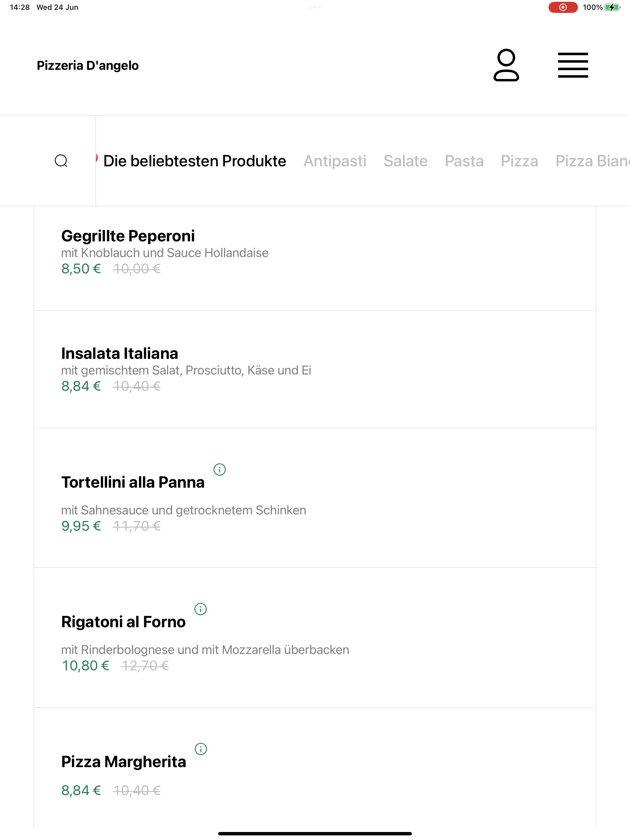Switch to the Salate category tab
This screenshot has width=630, height=840.
pyautogui.click(x=405, y=161)
